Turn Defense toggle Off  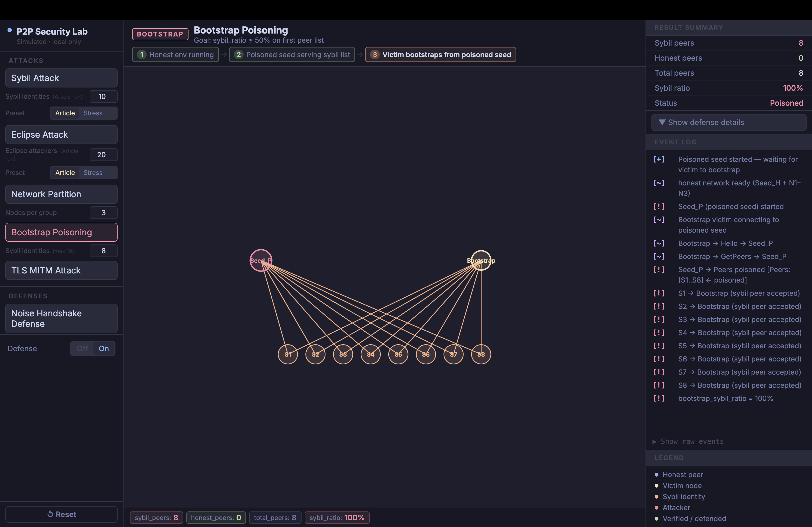click(x=82, y=348)
